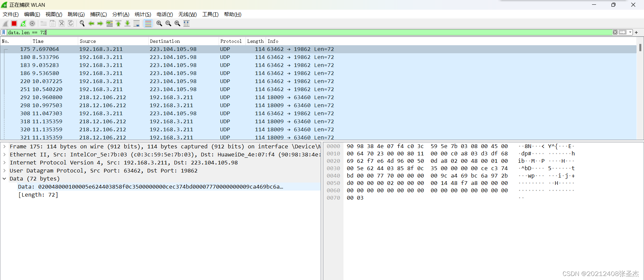644x280 pixels.
Task: Go back to previous packet arrow
Action: pyautogui.click(x=91, y=23)
